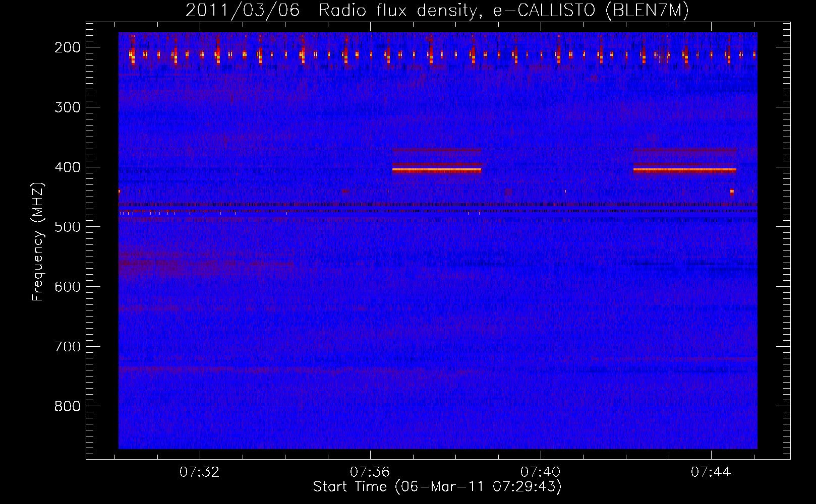Screen dimensions: 816x504
Task: Click the bright 400 MHz band near 07:37
Action: click(437, 170)
